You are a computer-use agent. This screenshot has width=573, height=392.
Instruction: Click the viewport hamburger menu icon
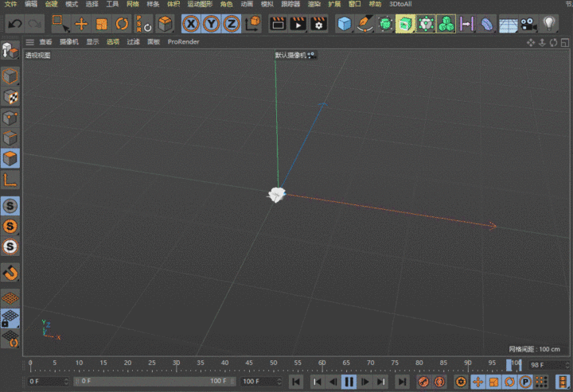point(30,42)
